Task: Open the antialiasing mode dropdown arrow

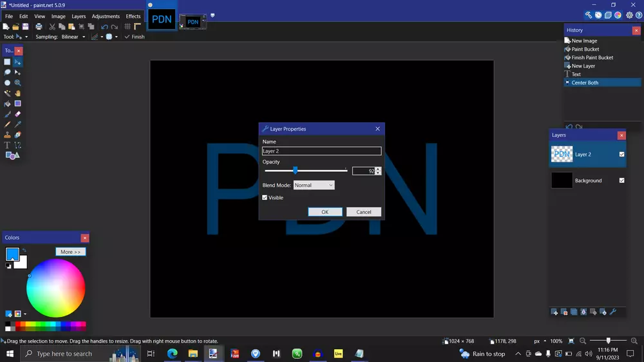Action: coord(102,37)
